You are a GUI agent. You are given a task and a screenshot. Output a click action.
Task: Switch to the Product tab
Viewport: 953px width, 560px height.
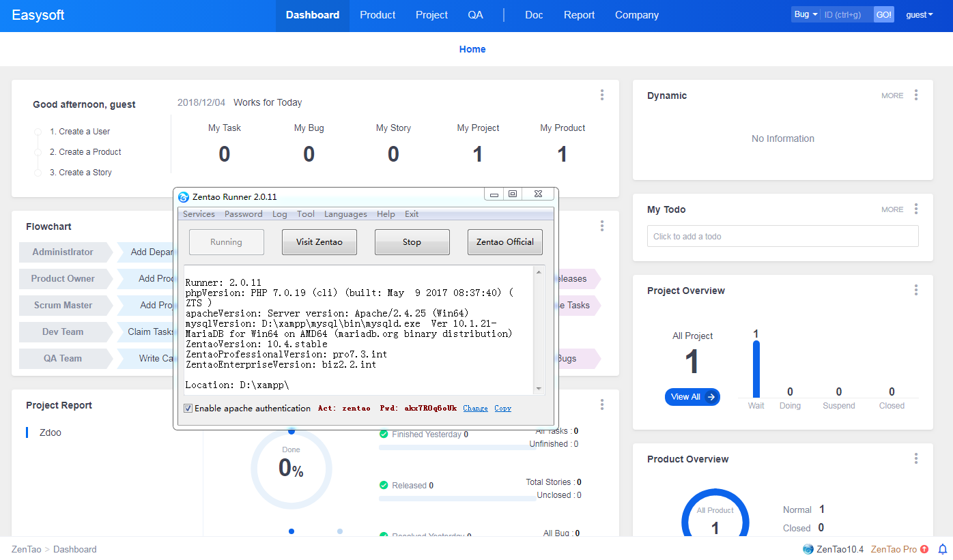pos(378,15)
